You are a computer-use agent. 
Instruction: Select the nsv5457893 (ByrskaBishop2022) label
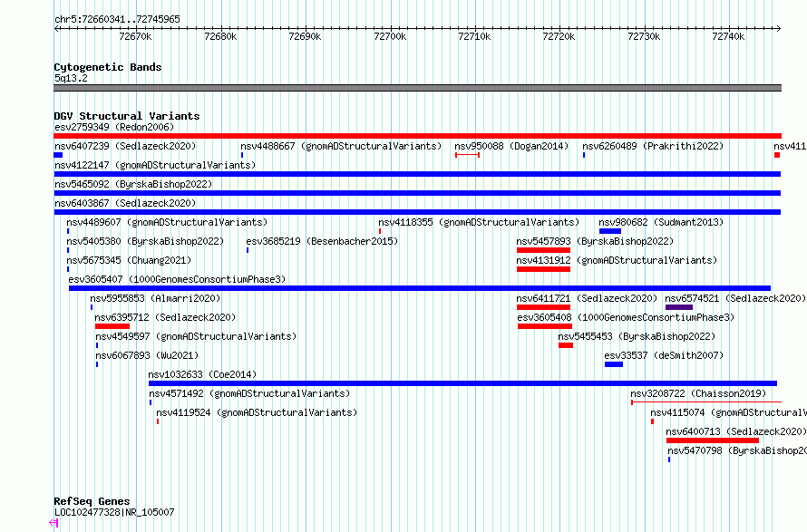pos(595,241)
